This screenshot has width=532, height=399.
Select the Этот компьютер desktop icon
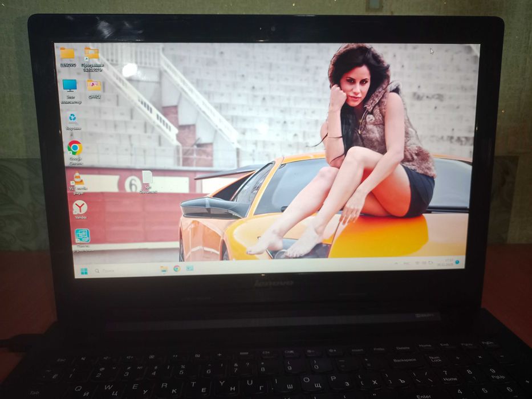(x=71, y=92)
